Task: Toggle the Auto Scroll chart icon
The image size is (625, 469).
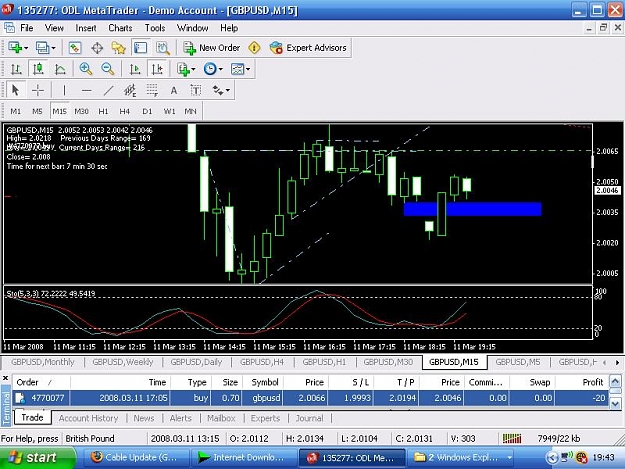Action: (135, 69)
